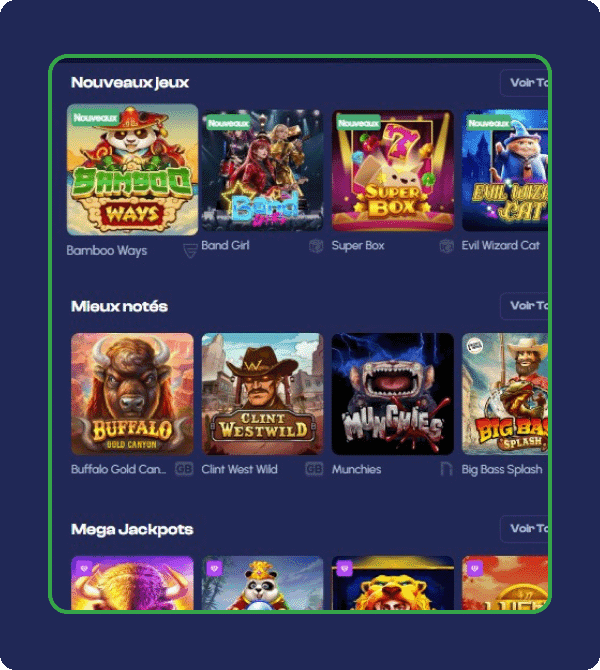
Task: Click the GB provider icon beside Clint West Wild
Action: tap(315, 469)
